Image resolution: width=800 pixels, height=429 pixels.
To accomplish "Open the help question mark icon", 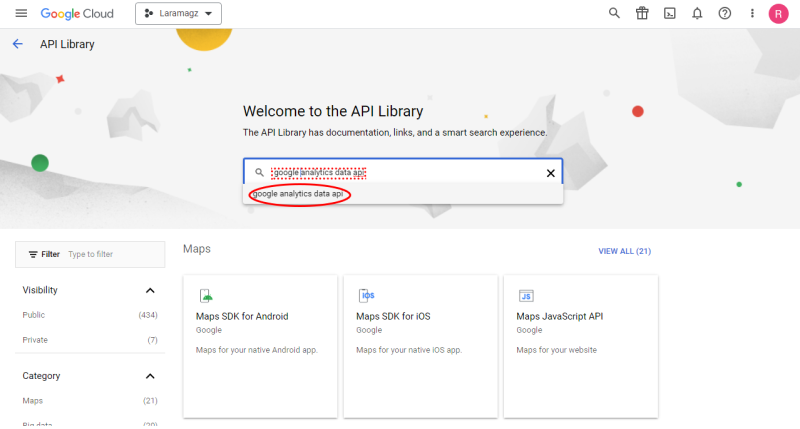I will [x=724, y=13].
